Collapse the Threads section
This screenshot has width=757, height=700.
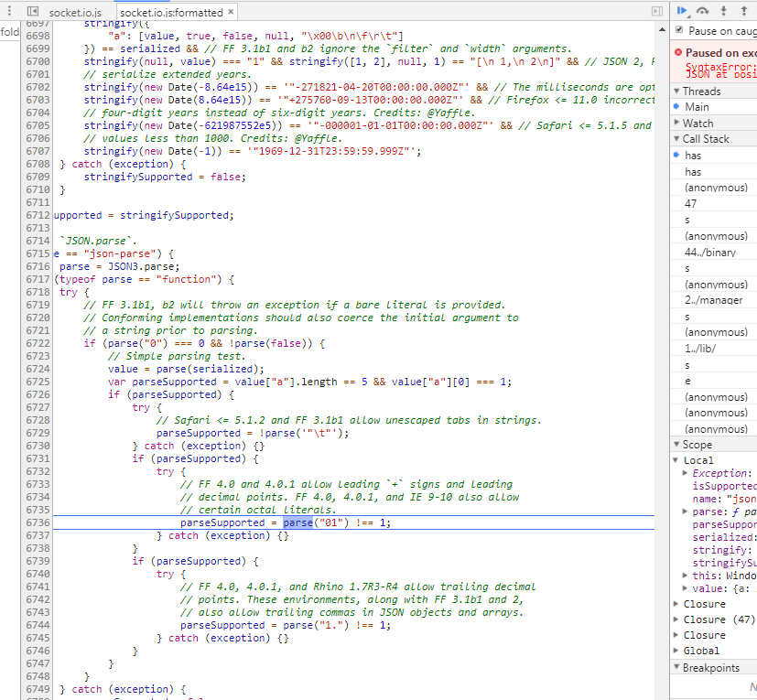pyautogui.click(x=676, y=91)
